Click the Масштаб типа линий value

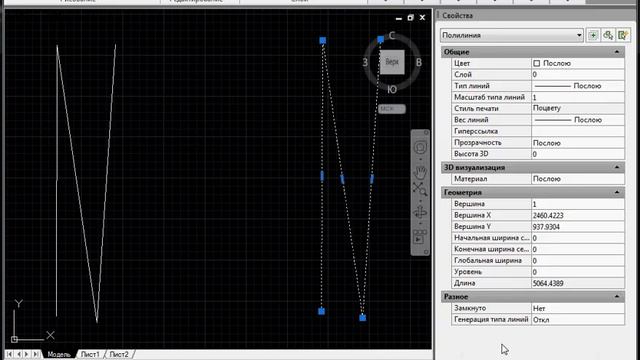click(x=578, y=98)
